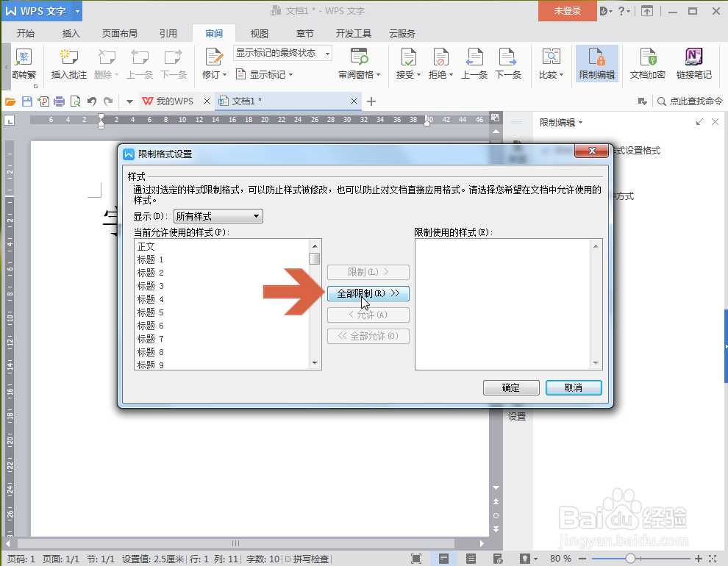728x566 pixels.
Task: Click the 80 % zoom level text
Action: coord(560,559)
